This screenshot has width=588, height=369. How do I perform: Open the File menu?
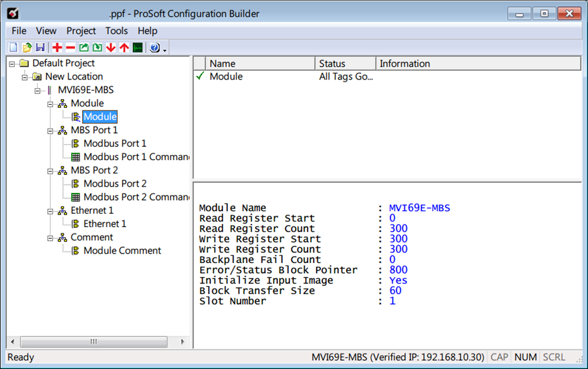click(x=19, y=31)
